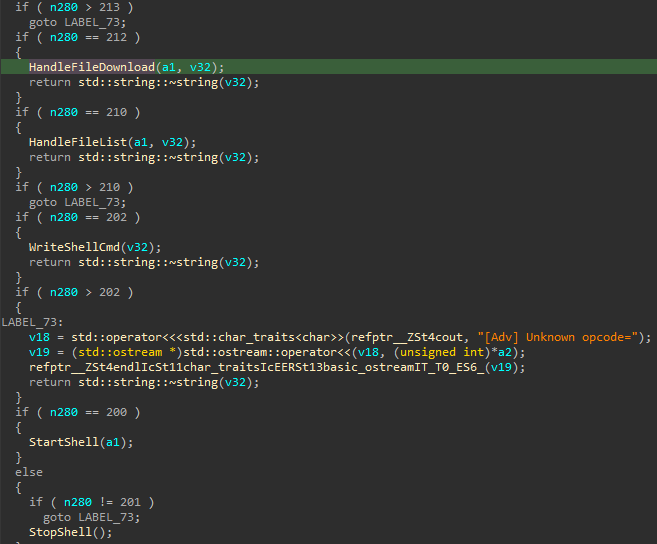This screenshot has width=657, height=544.
Task: Click the constant 202 in the "== 202" condition
Action: [116, 217]
